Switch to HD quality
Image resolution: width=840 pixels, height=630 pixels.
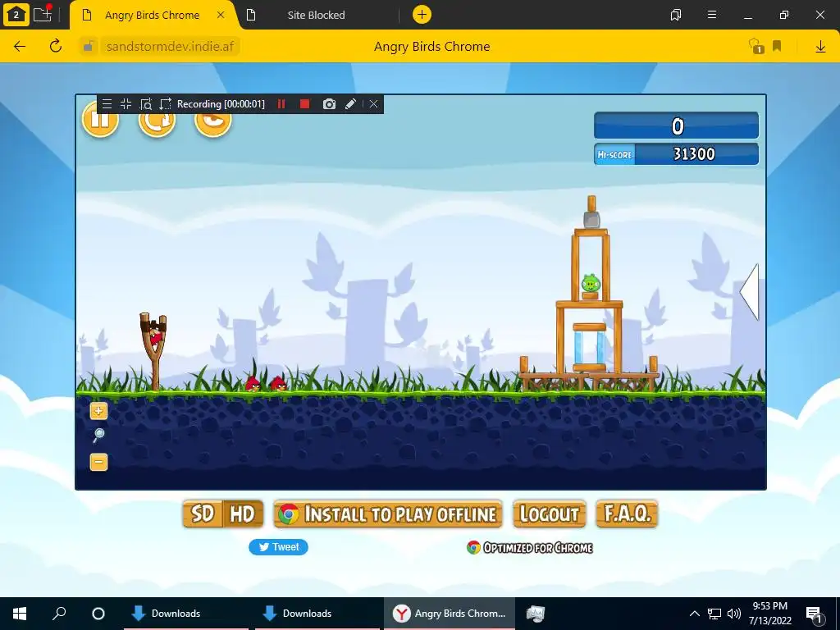coord(243,514)
